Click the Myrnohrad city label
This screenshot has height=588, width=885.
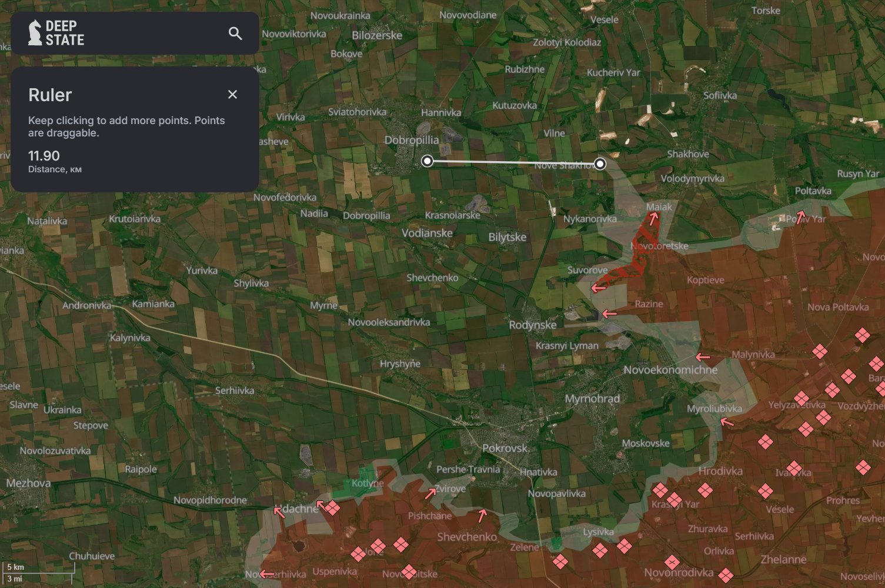coord(592,399)
